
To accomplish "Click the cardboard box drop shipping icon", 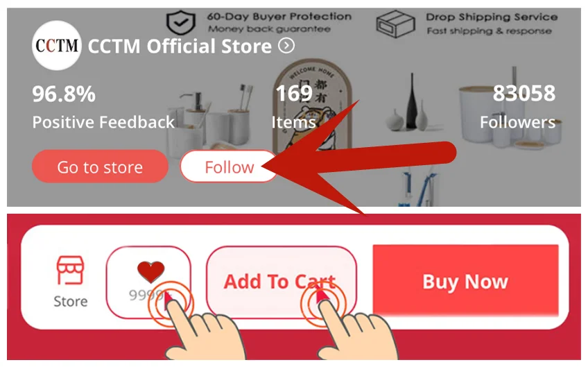I will click(396, 24).
